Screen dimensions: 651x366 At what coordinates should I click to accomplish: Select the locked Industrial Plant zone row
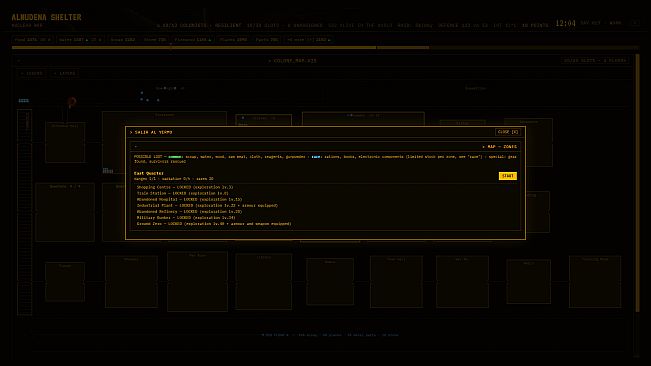pos(207,205)
